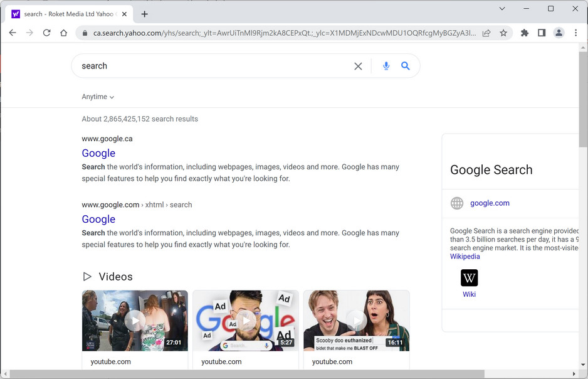Open the Videos section heading
The width and height of the screenshot is (588, 379).
(x=115, y=277)
